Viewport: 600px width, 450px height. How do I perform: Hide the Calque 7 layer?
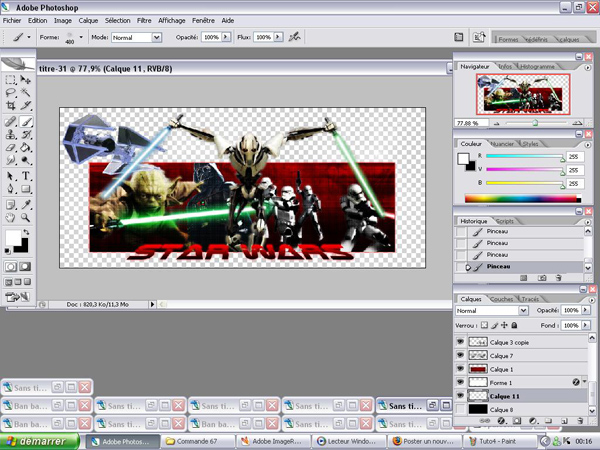[460, 355]
